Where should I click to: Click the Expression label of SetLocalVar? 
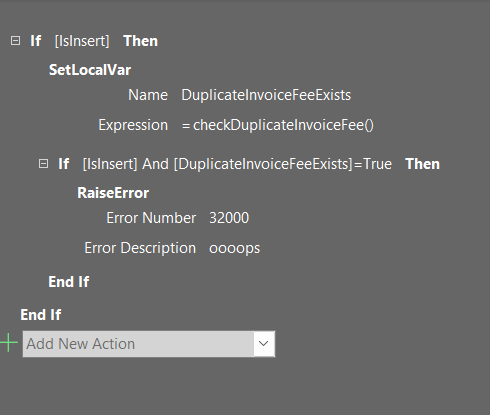(133, 125)
